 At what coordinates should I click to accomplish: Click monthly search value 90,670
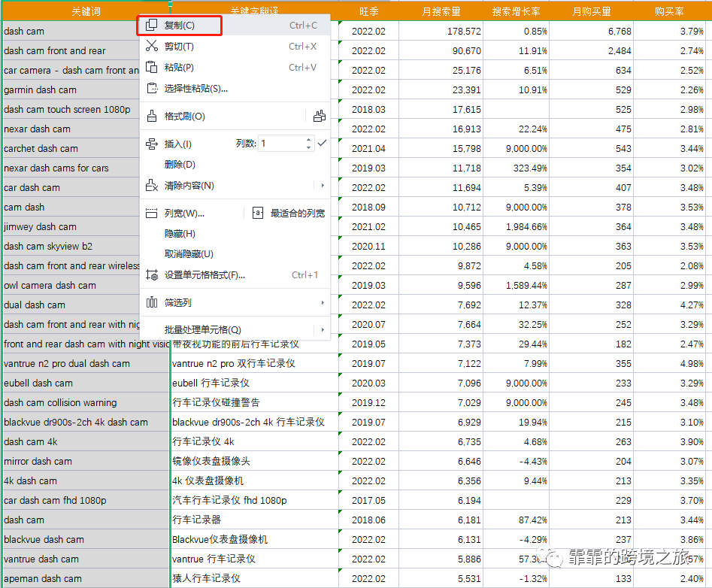point(441,51)
